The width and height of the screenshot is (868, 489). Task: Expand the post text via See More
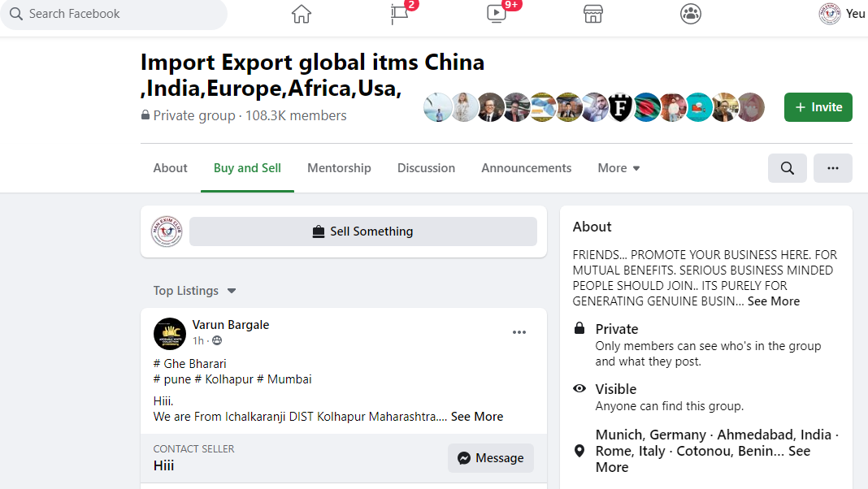tap(476, 417)
